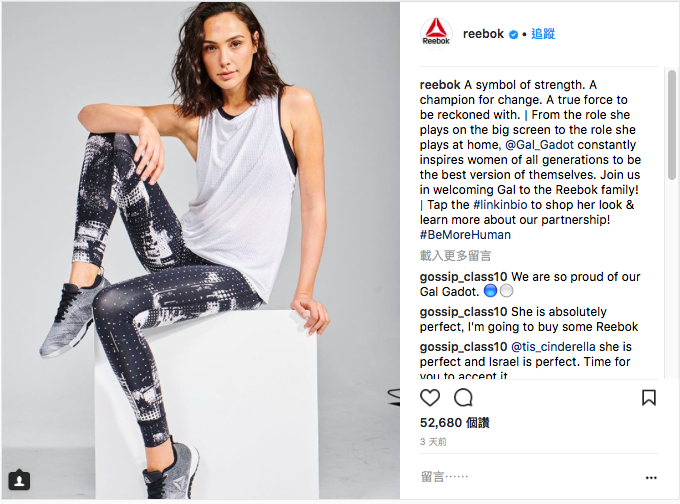Open the #linkinbio hashtag

[500, 204]
